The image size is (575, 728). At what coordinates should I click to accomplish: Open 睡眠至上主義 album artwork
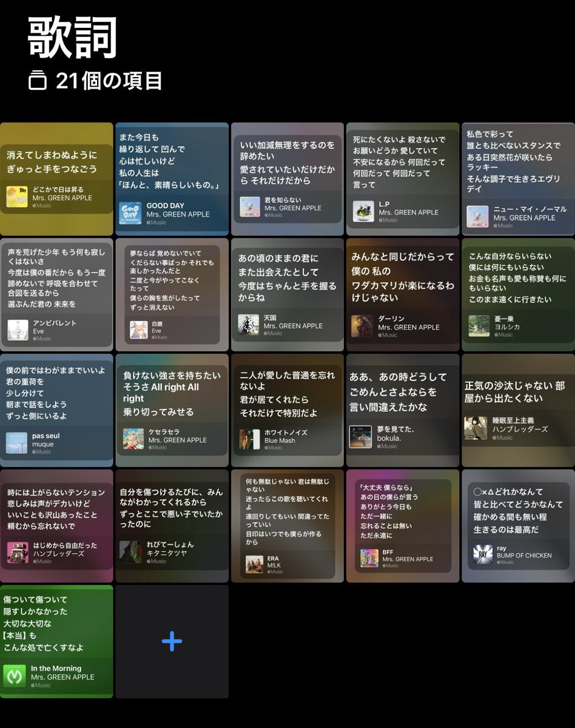click(x=476, y=428)
